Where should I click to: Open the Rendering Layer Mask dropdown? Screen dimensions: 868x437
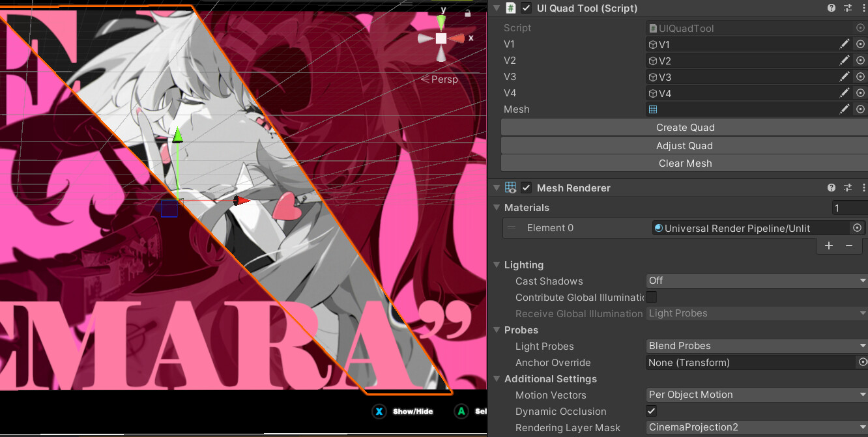(757, 427)
